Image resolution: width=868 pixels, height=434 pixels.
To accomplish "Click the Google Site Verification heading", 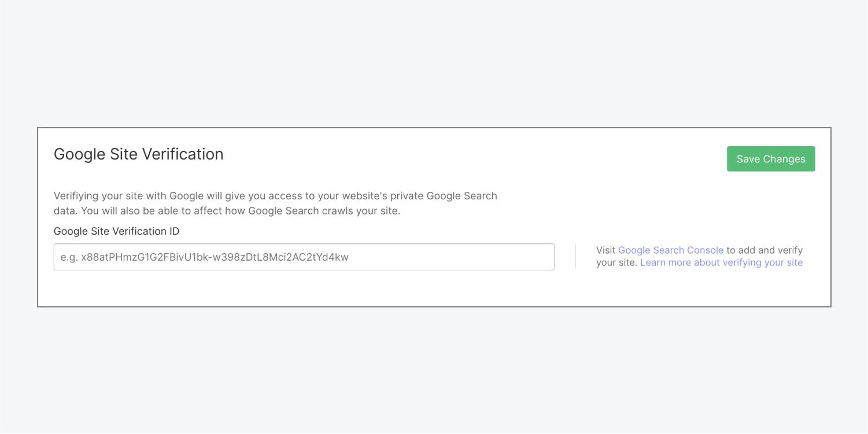I will 139,154.
